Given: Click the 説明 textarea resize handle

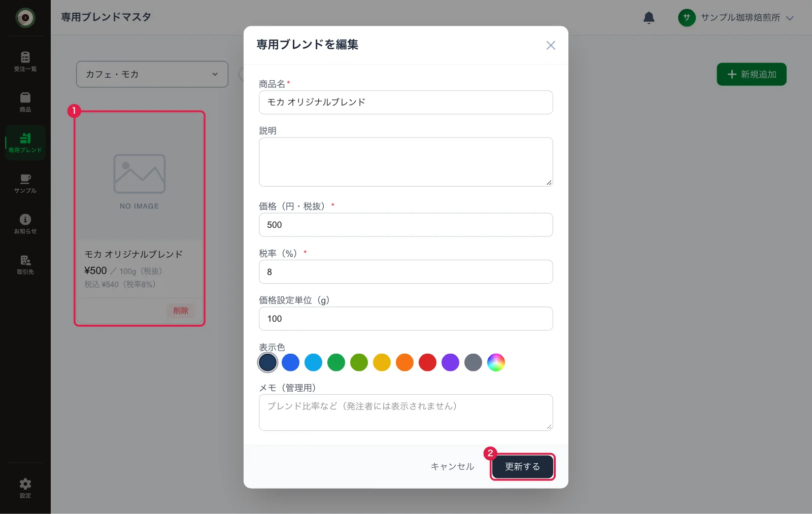Looking at the screenshot, I should [549, 182].
